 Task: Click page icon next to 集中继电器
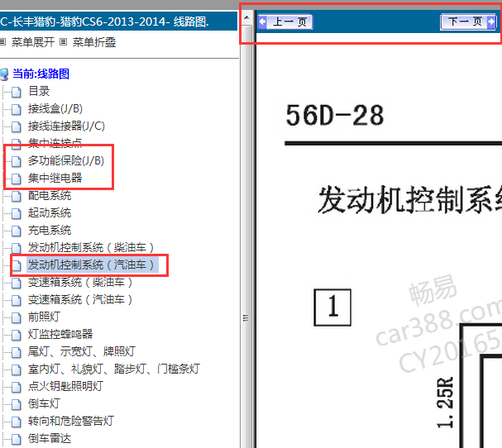click(x=17, y=179)
